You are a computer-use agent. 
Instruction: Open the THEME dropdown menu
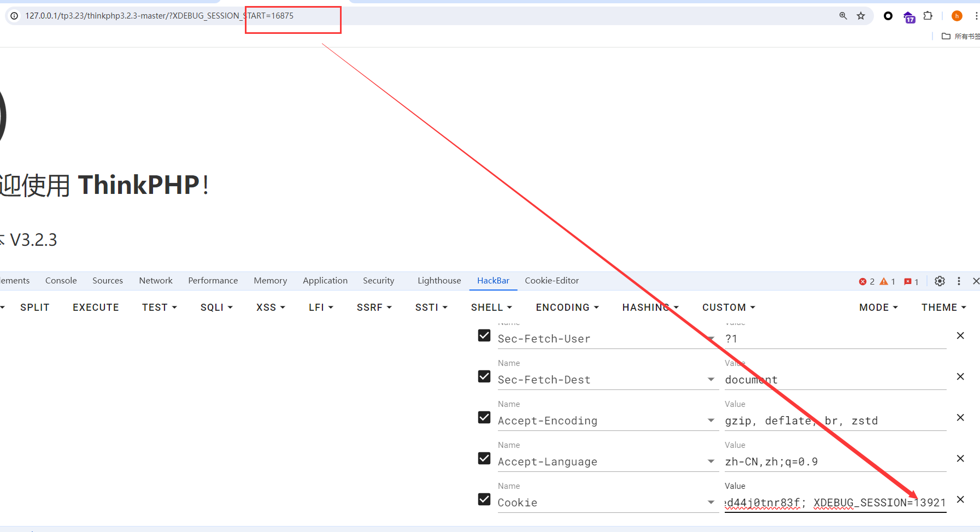(944, 308)
